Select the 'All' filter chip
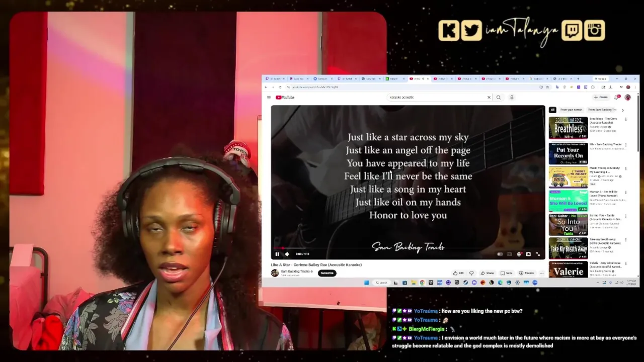 tap(552, 110)
